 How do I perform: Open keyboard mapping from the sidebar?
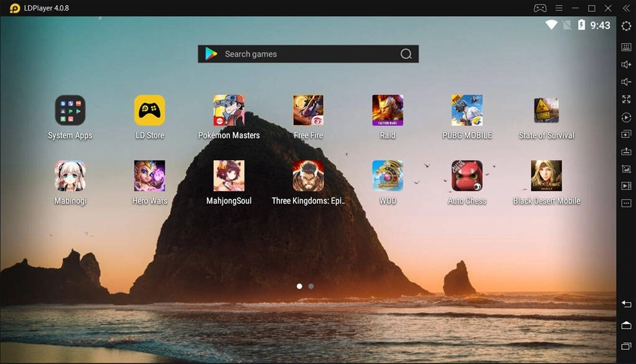(626, 47)
